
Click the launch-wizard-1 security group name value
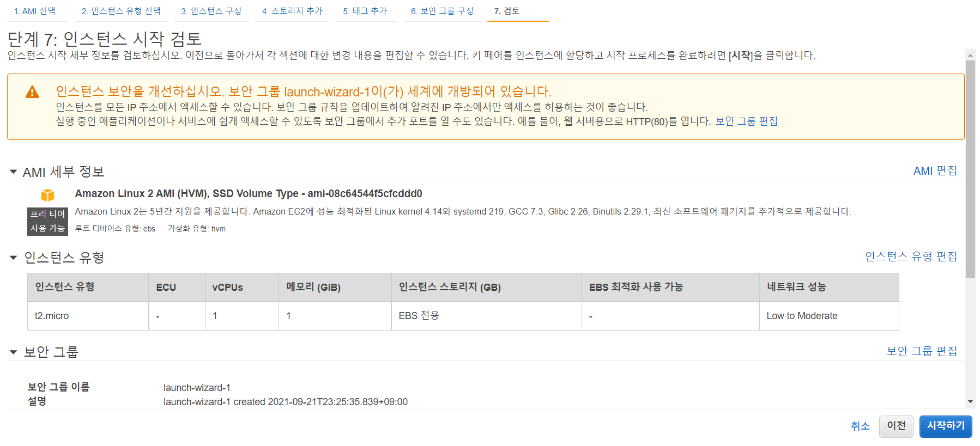pyautogui.click(x=197, y=388)
